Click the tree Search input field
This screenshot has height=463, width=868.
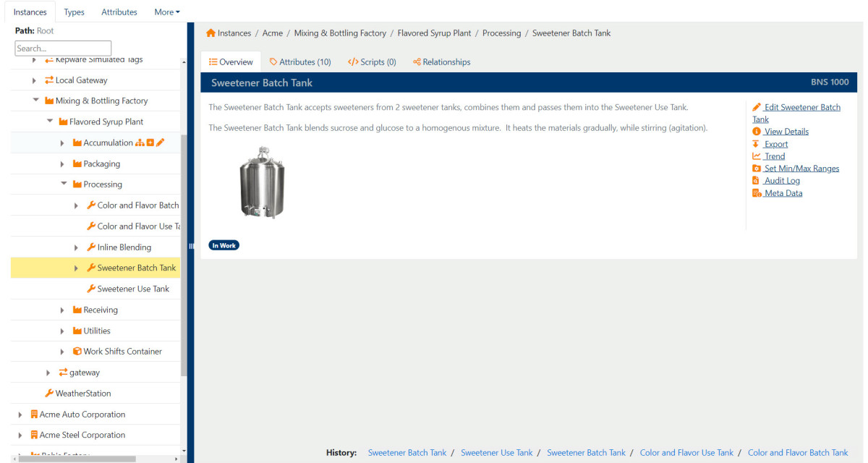click(63, 48)
